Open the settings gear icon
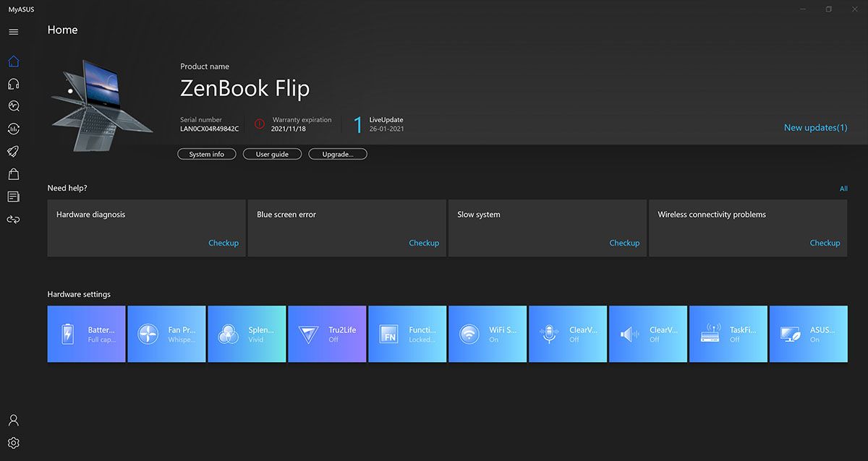The height and width of the screenshot is (461, 868). (x=13, y=443)
